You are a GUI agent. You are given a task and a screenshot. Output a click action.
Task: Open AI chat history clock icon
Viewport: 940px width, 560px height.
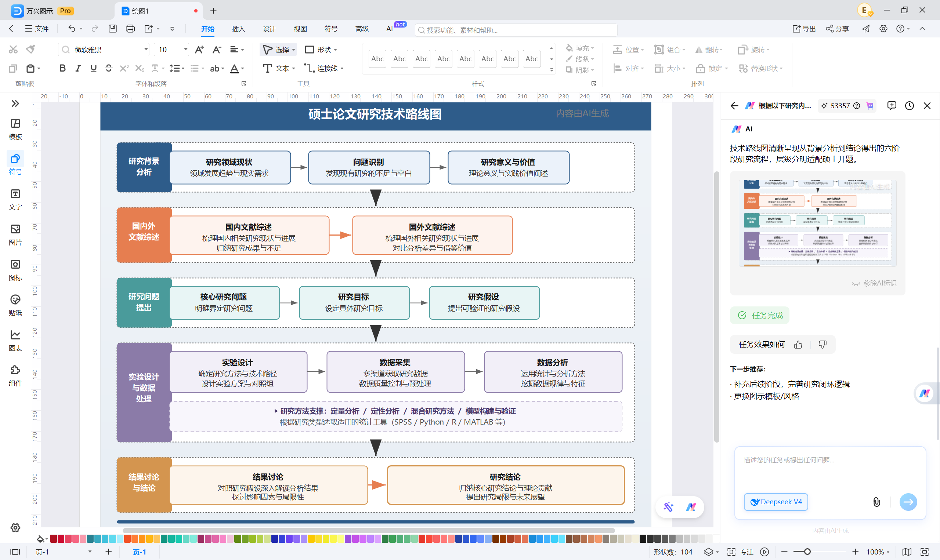910,106
